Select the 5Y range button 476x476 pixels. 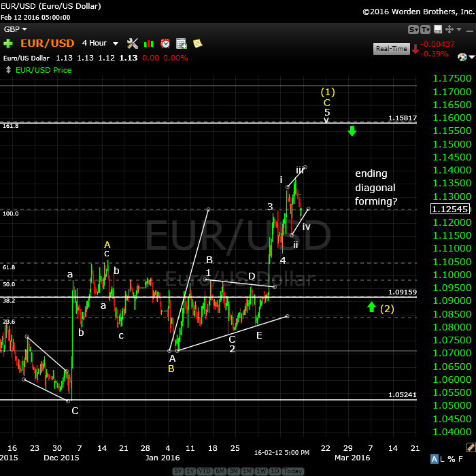(x=178, y=471)
